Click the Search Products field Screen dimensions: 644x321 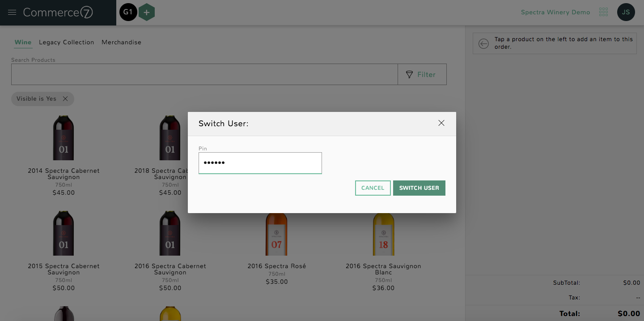[204, 74]
